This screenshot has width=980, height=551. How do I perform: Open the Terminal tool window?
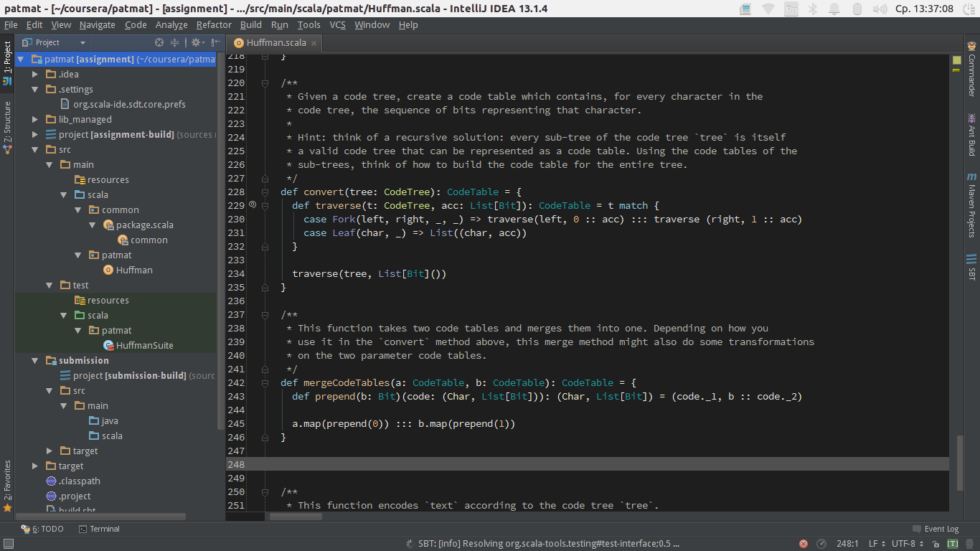click(99, 529)
